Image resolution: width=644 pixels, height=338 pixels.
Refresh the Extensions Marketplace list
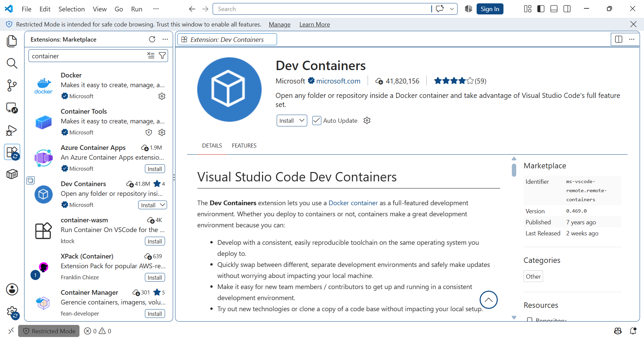pos(152,39)
